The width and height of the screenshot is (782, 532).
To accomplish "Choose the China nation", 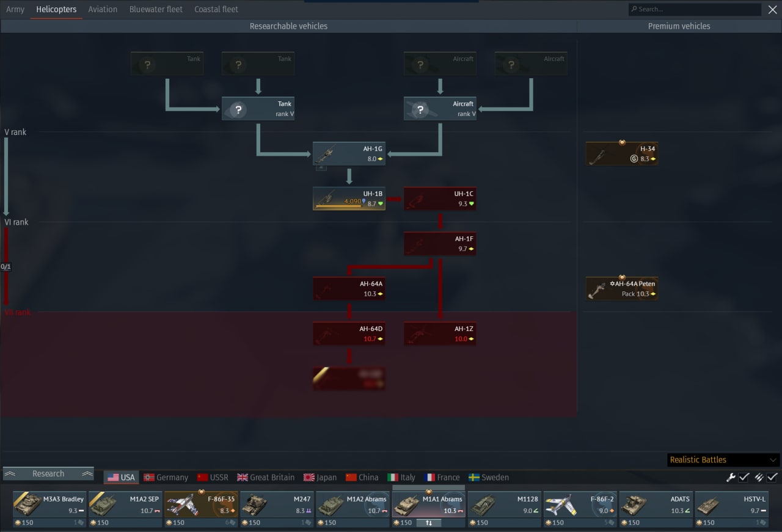I will pos(362,478).
